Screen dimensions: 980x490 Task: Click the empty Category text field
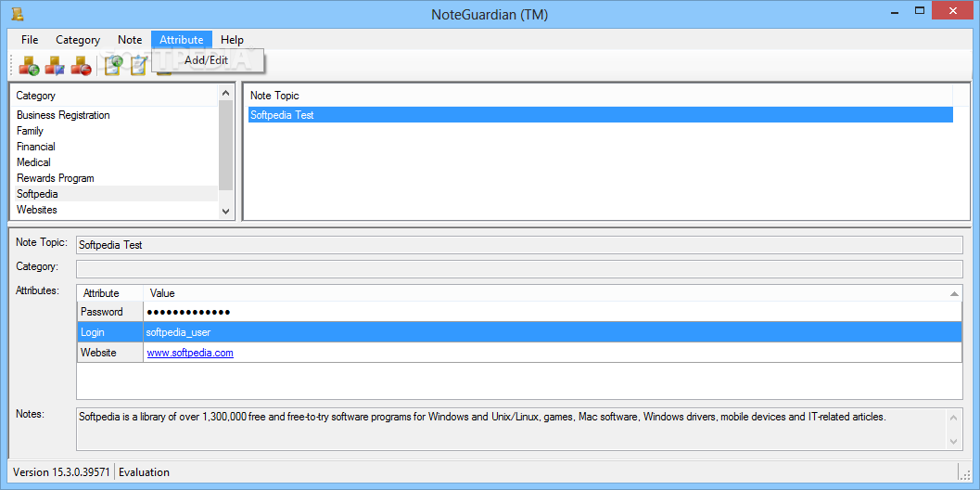click(519, 268)
